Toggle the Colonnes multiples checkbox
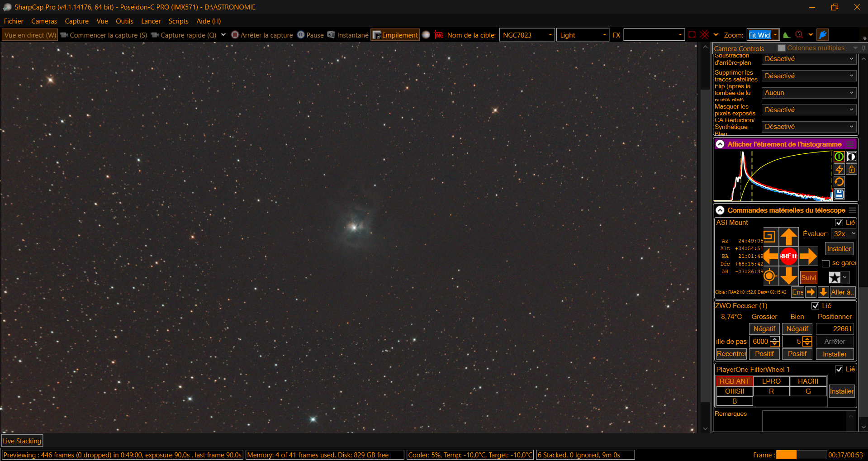The width and height of the screenshot is (868, 461). click(782, 48)
